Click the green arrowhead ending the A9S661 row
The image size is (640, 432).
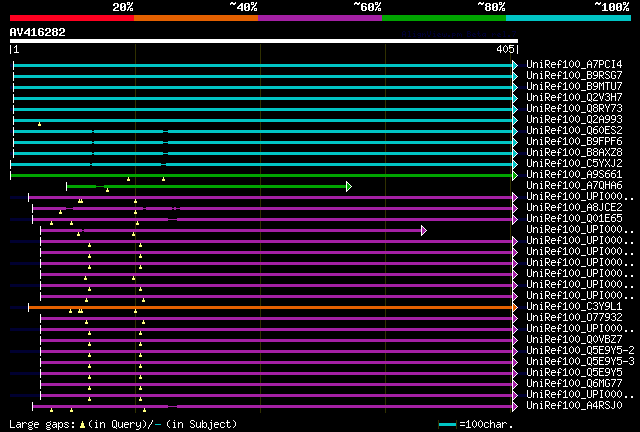[x=515, y=176]
